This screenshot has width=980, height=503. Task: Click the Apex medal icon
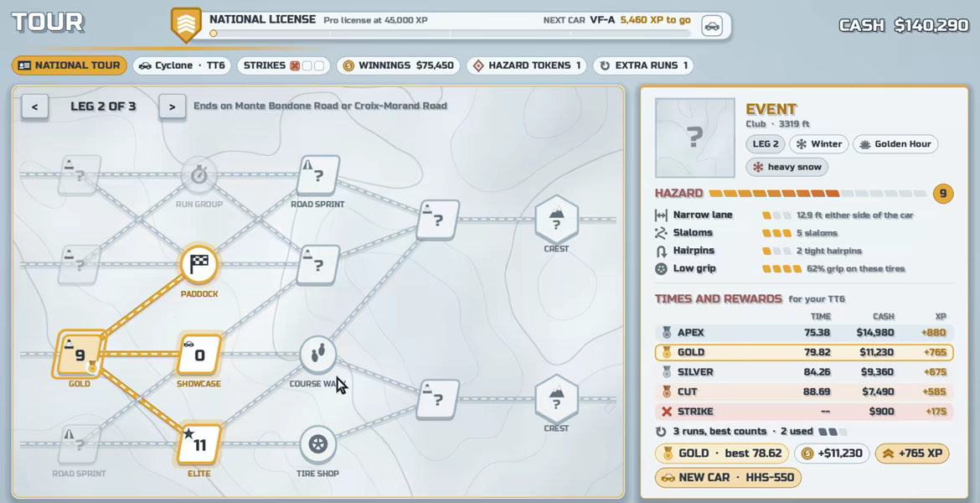pos(667,333)
